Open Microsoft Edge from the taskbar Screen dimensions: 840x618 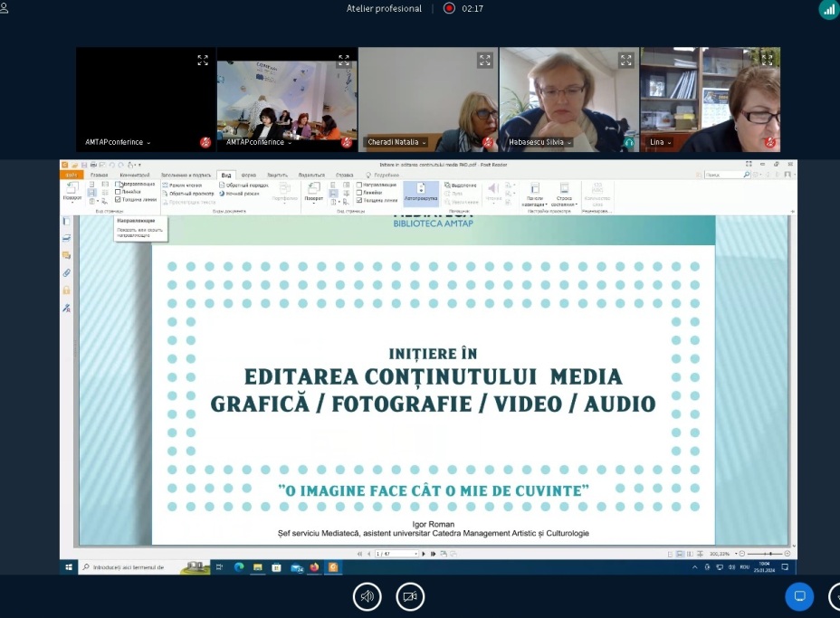pyautogui.click(x=239, y=567)
